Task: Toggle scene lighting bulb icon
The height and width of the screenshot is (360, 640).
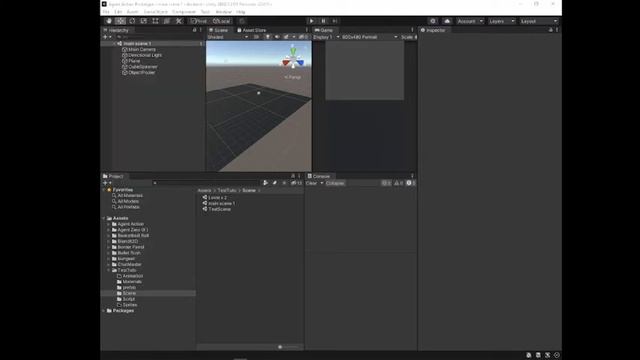Action: tap(268, 37)
